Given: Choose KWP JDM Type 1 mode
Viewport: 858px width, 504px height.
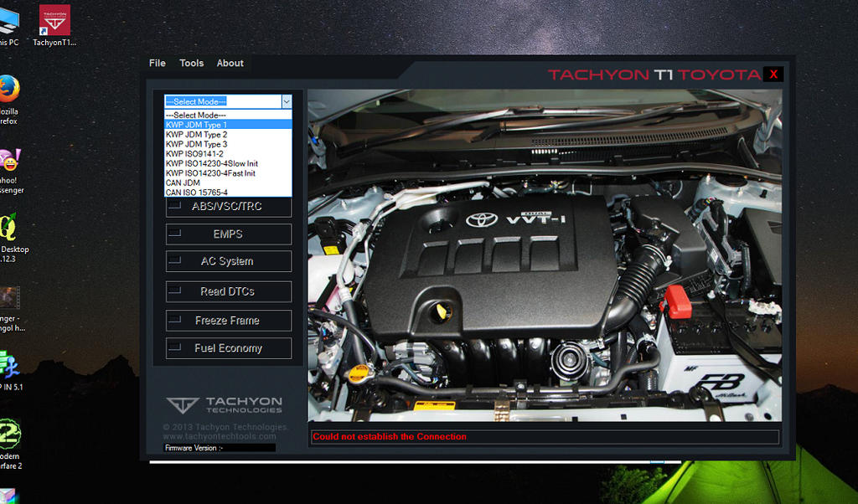Looking at the screenshot, I should coord(228,125).
